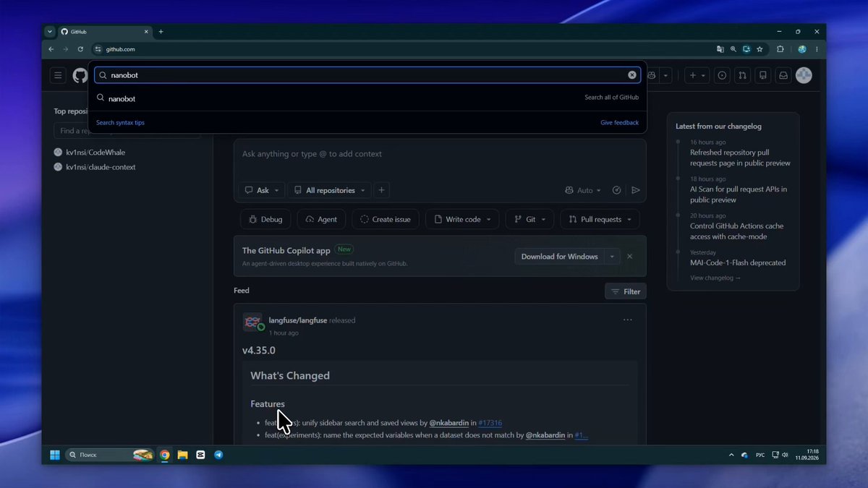Open the feed Filter button
The image size is (868, 488).
click(x=626, y=291)
